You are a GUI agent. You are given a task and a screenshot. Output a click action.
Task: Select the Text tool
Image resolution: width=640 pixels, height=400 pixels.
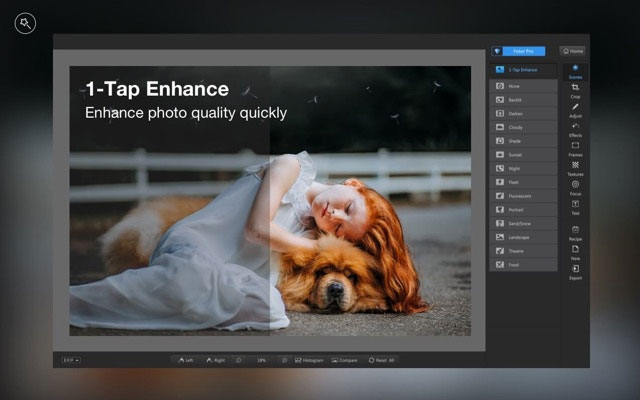575,208
